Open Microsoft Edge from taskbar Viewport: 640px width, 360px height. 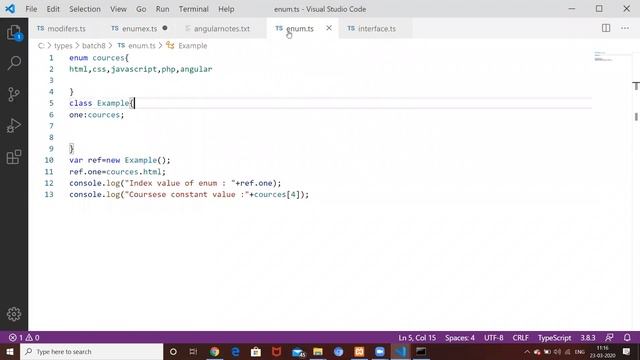tap(236, 351)
